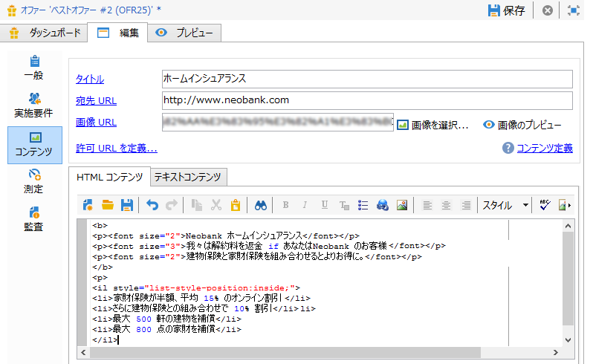593x364 pixels.
Task: Open find with the binoculars icon
Action: (261, 205)
